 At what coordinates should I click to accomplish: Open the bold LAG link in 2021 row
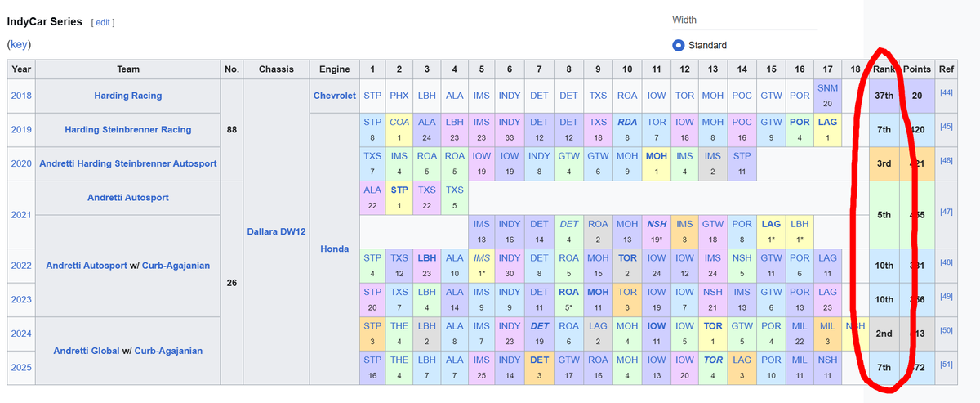coord(770,223)
